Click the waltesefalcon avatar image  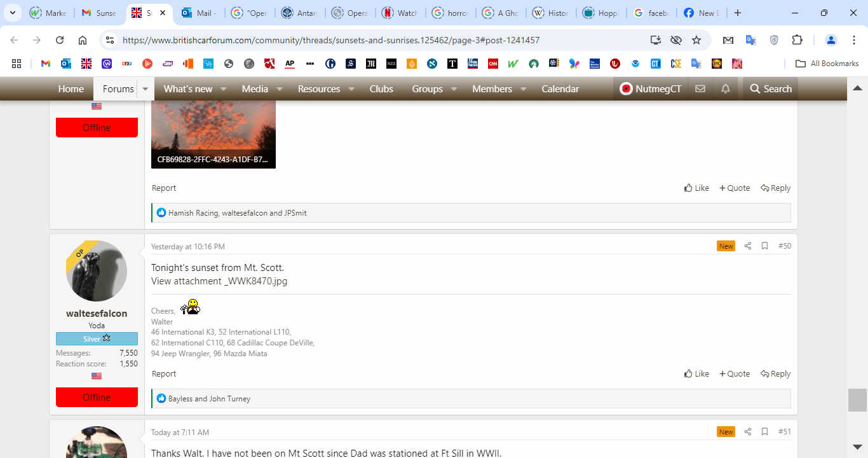point(97,271)
